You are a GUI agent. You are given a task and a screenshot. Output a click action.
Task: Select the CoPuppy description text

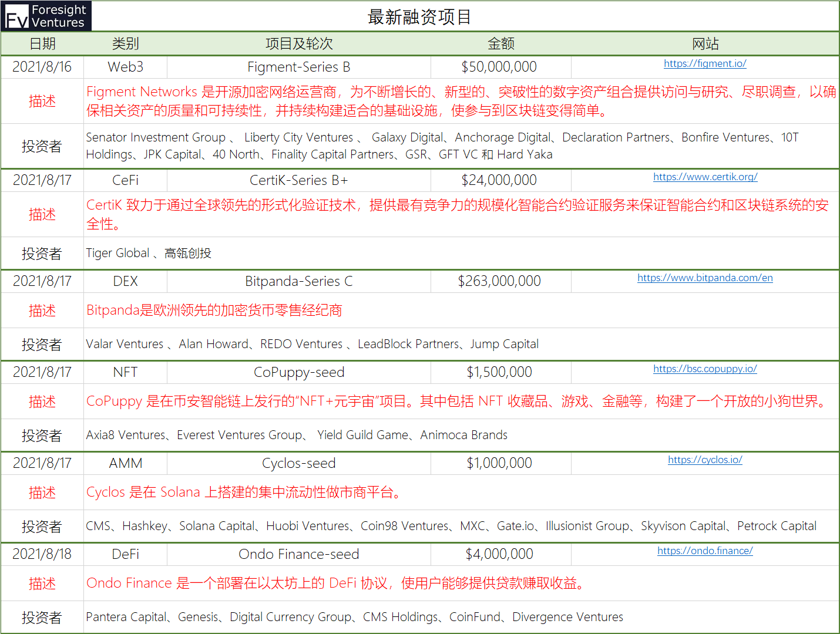(456, 401)
